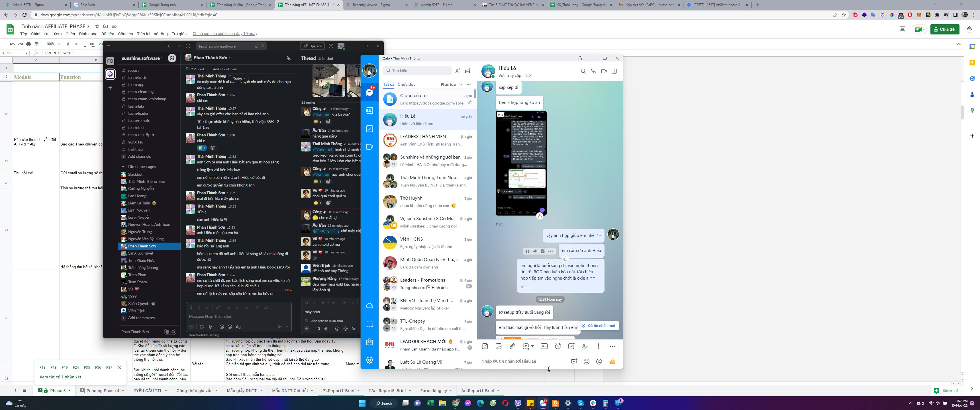Click the Slack search field
The image size is (980, 410).
[x=232, y=46]
